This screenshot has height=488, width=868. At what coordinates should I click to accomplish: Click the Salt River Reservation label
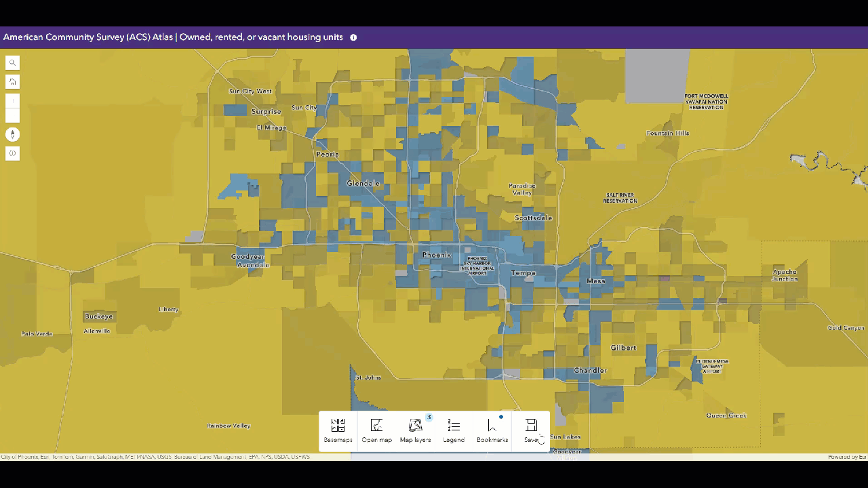click(620, 198)
